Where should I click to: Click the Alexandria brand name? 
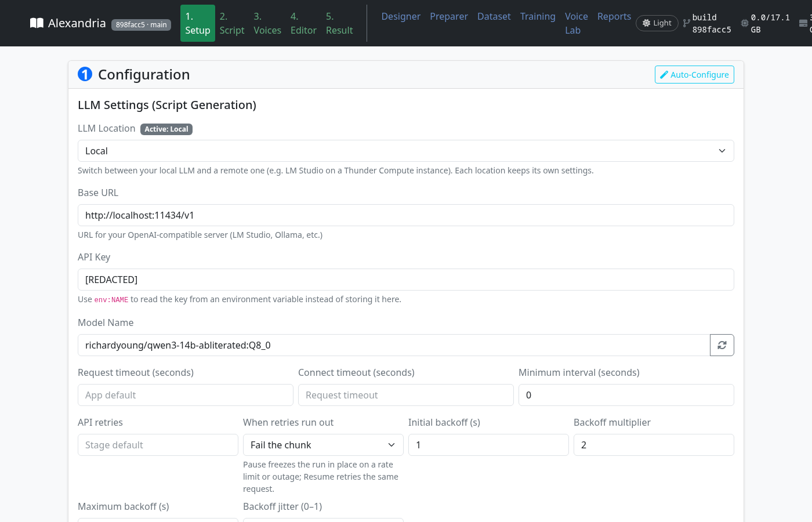click(x=77, y=23)
